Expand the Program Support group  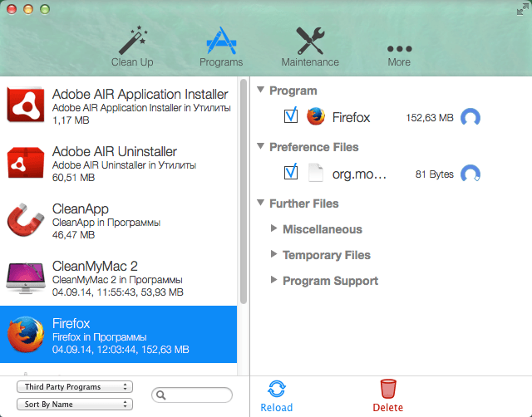pos(273,280)
